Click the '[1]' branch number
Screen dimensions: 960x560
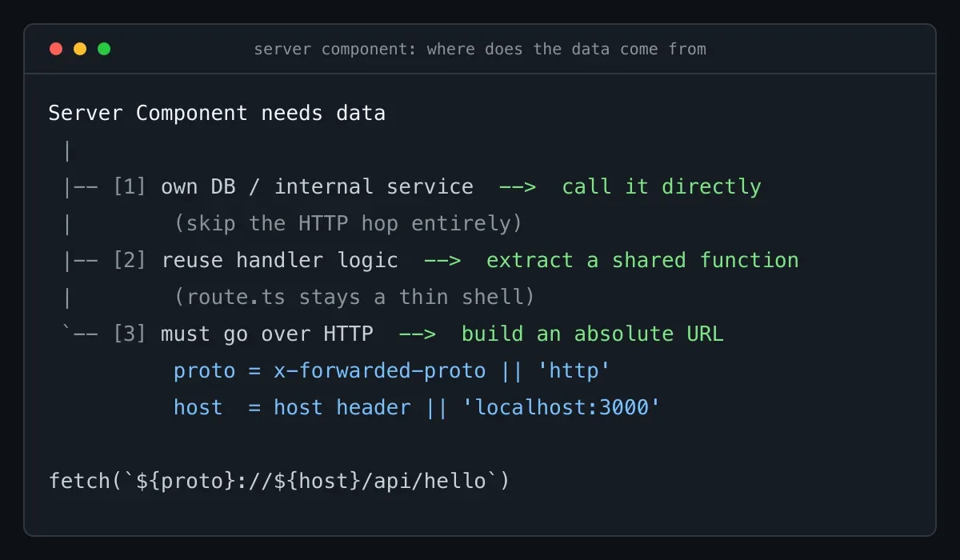(130, 186)
